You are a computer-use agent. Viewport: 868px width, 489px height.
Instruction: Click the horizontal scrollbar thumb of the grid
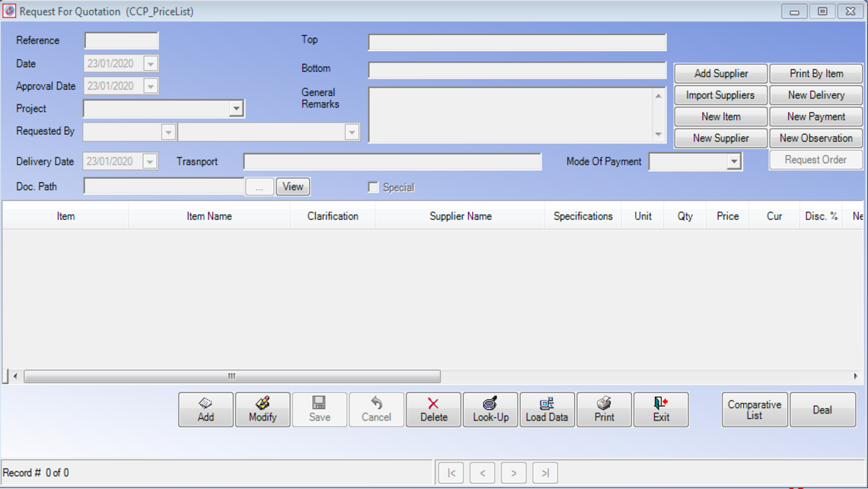tap(232, 376)
